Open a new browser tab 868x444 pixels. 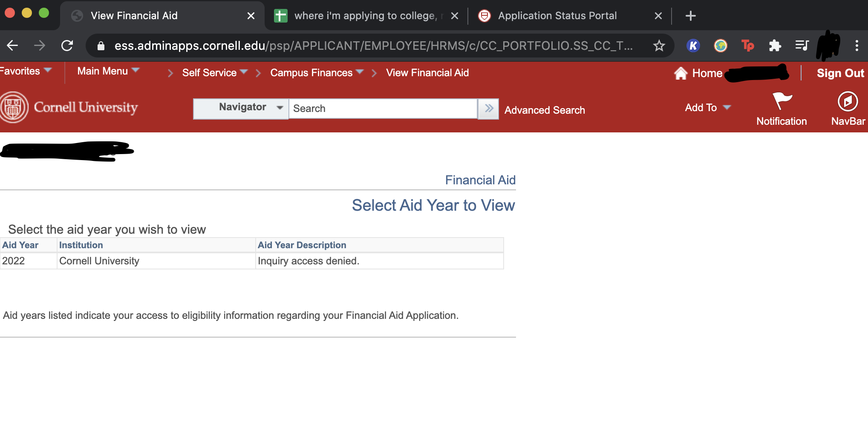pos(690,16)
